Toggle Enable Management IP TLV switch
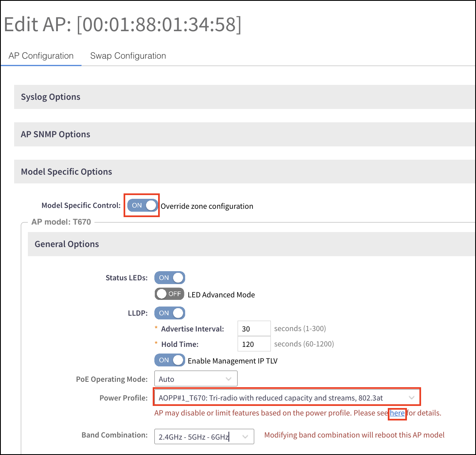 point(170,360)
